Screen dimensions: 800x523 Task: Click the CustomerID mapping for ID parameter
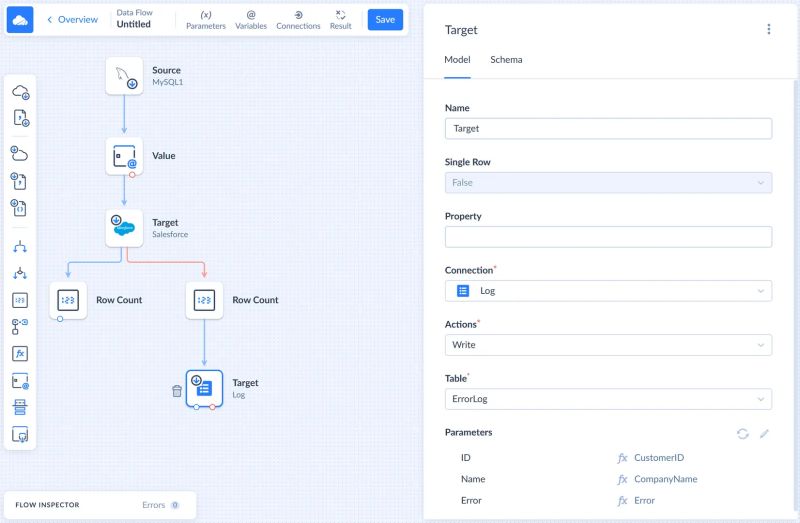click(x=659, y=458)
